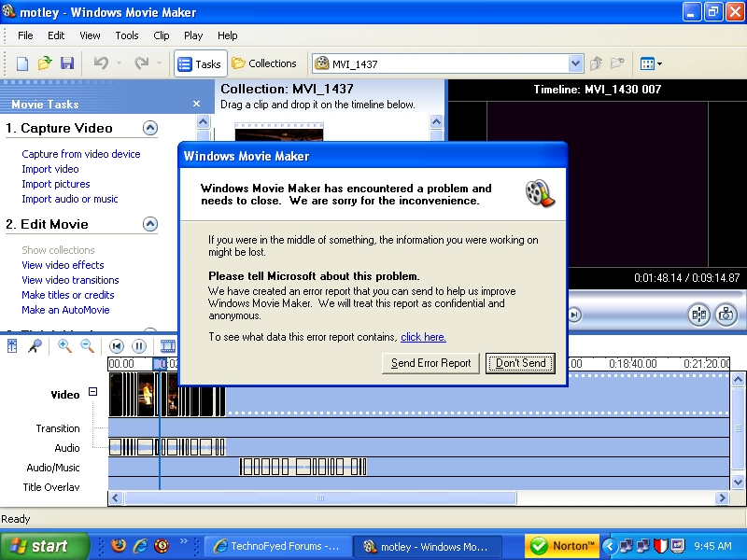747x560 pixels.
Task: Click the Up One Level folder icon
Action: 596,63
